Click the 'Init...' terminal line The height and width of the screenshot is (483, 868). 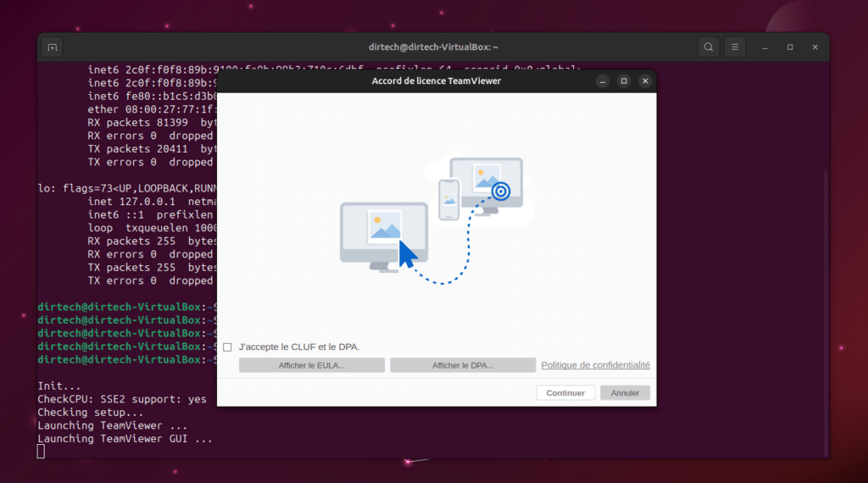pos(58,386)
